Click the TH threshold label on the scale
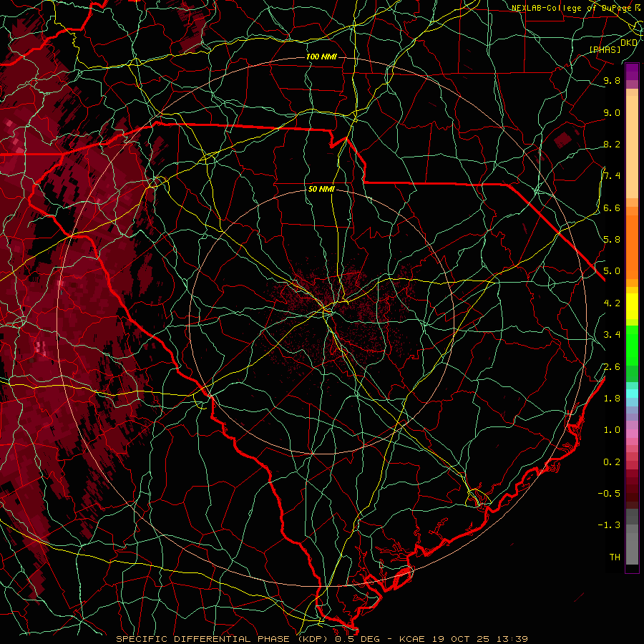Image resolution: width=644 pixels, height=644 pixels. [615, 557]
